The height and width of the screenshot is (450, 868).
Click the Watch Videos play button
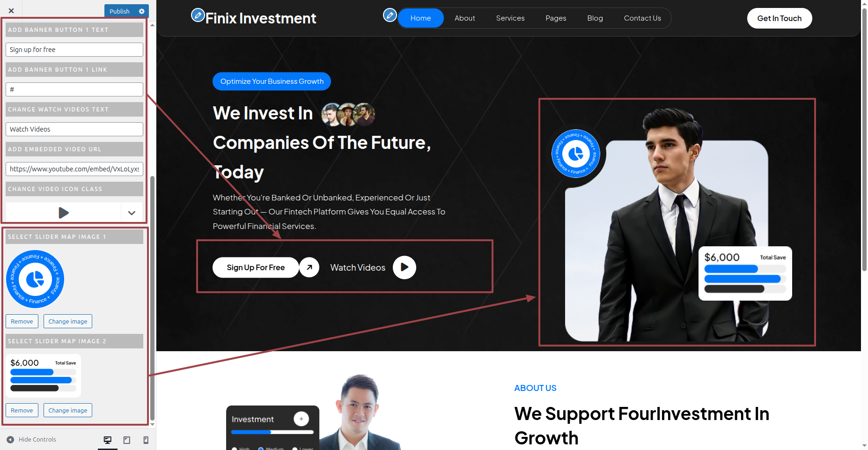405,267
